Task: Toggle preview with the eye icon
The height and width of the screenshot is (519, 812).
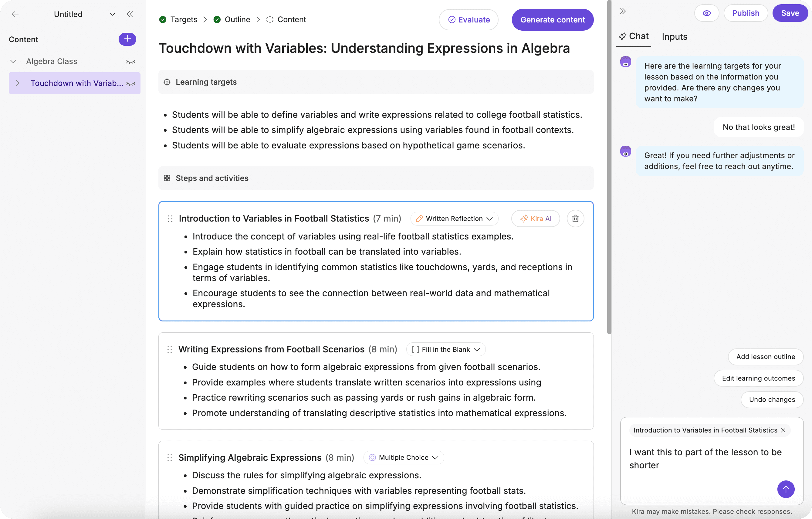Action: tap(706, 13)
